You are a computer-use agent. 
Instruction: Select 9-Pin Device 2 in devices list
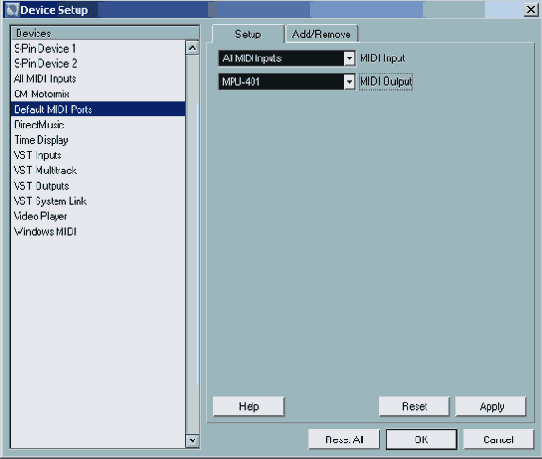[x=98, y=64]
